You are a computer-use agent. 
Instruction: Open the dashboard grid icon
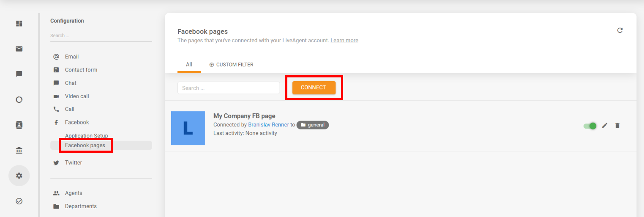19,23
